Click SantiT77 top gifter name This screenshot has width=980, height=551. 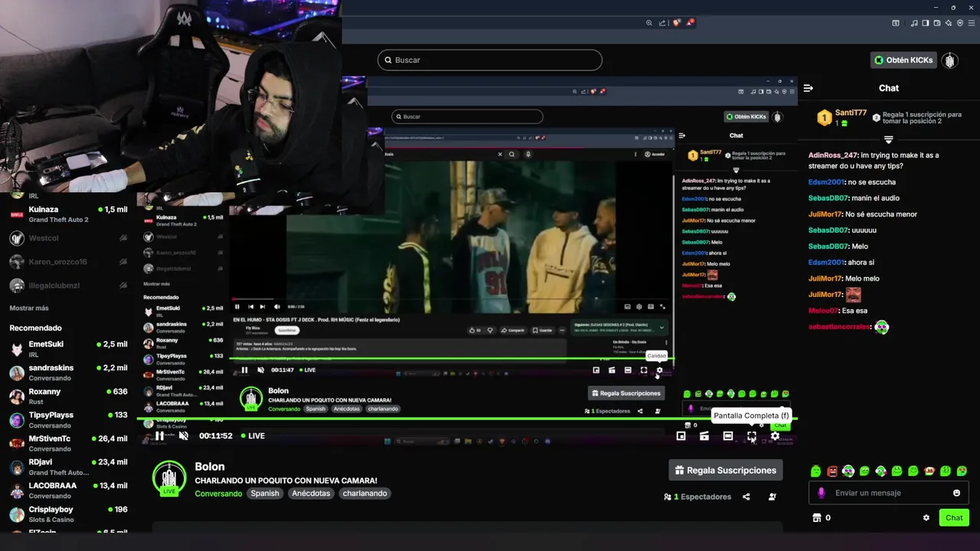851,113
